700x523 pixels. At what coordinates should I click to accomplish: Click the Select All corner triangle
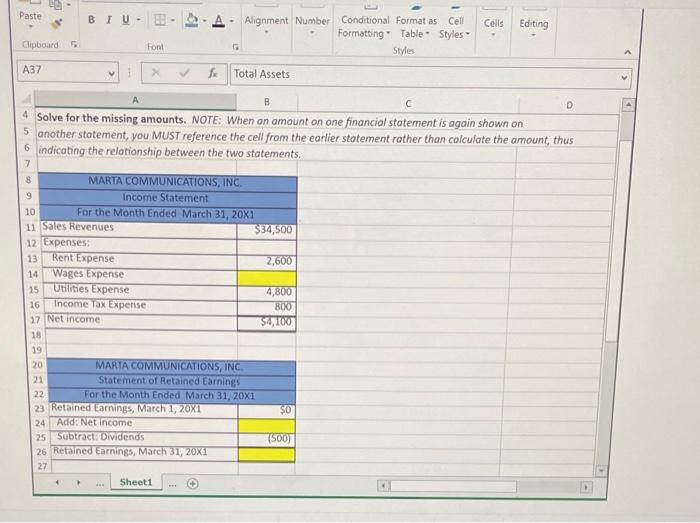tap(28, 98)
